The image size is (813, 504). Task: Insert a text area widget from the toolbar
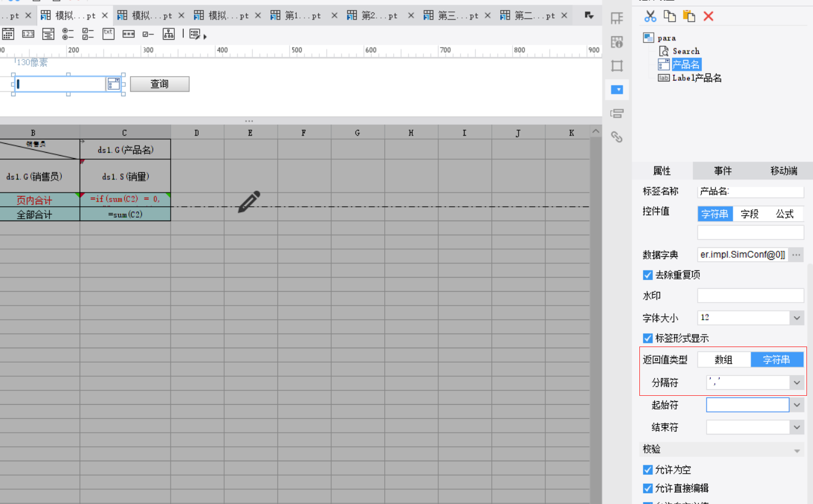click(48, 34)
